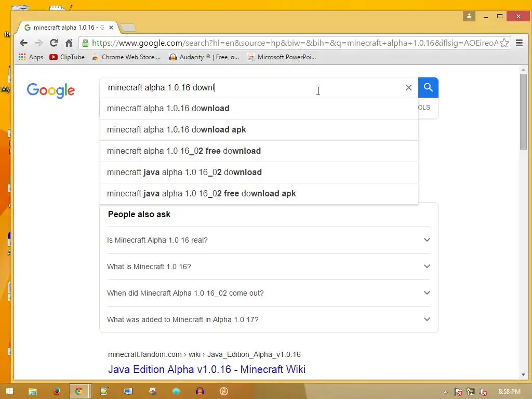Viewport: 532px width, 399px height.
Task: Open the Chrome hamburger menu
Action: point(519,43)
